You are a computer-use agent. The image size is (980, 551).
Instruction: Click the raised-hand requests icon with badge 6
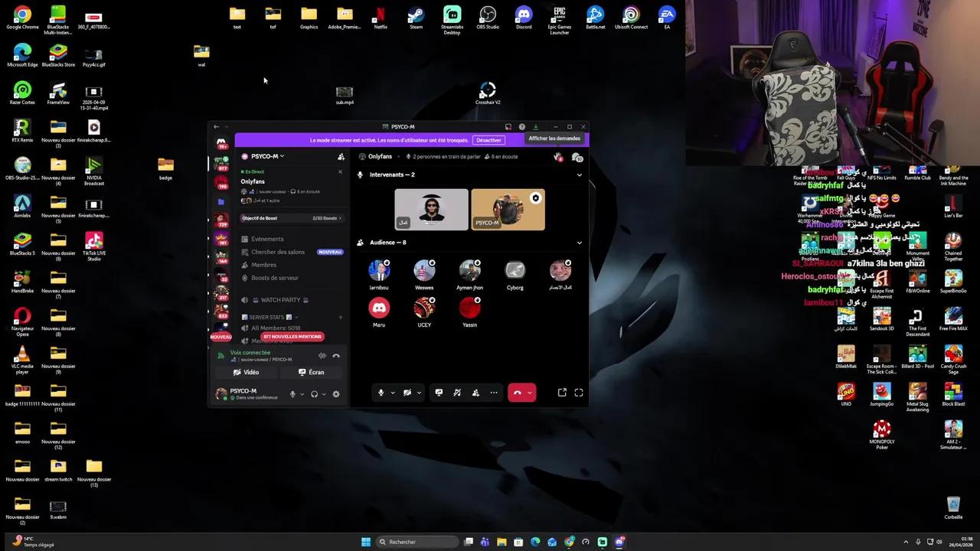[557, 156]
